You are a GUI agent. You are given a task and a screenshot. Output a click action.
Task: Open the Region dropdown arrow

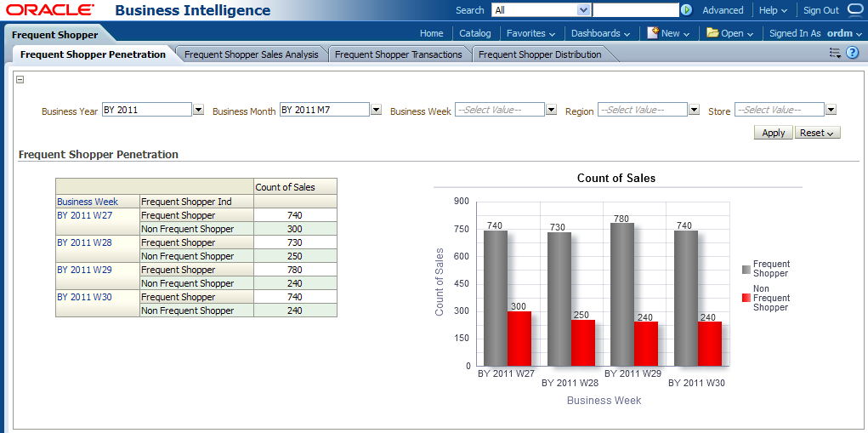(x=694, y=110)
